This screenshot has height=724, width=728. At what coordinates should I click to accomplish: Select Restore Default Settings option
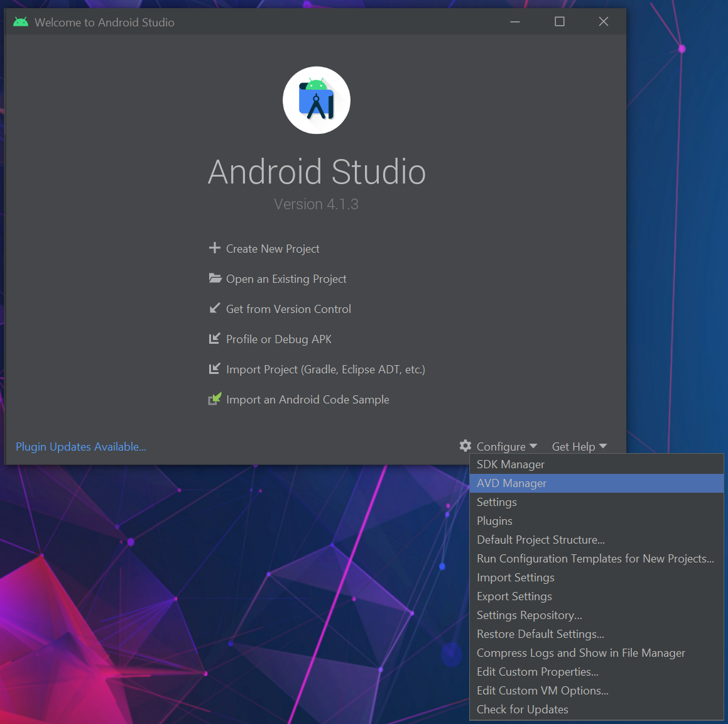tap(540, 634)
